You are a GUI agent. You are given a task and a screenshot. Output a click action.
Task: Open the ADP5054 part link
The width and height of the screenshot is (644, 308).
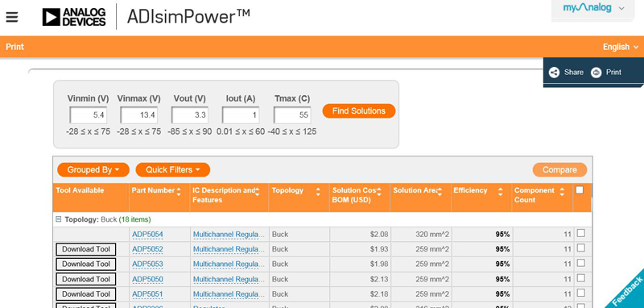[x=147, y=235]
